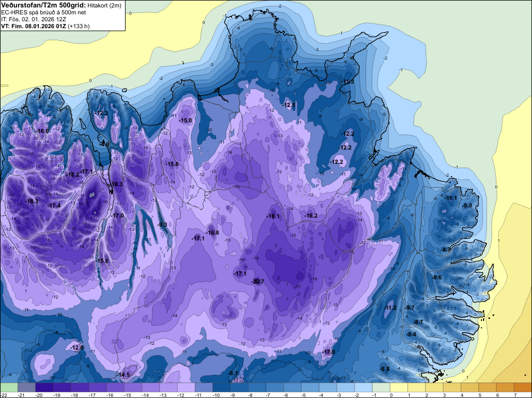
Task: Select the blue legend swatch above -6
Action: point(292,387)
